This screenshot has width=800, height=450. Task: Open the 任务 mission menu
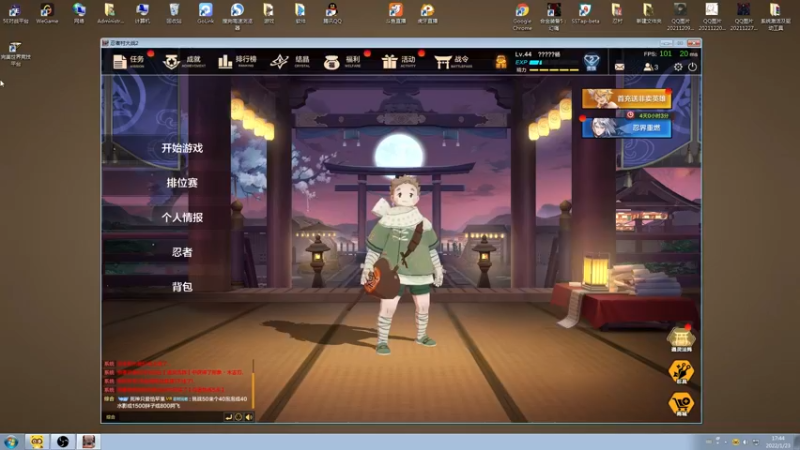tap(129, 62)
